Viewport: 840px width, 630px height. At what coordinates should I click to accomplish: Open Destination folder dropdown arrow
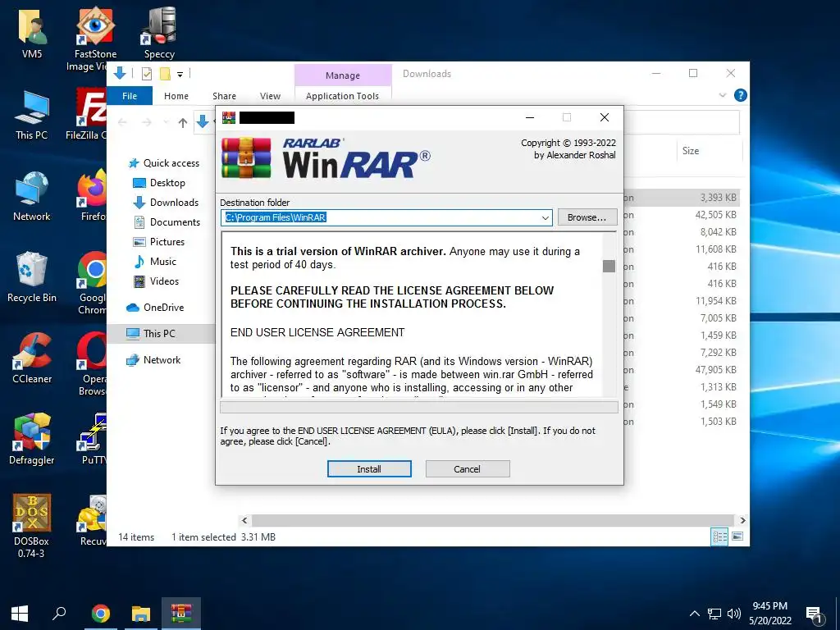pyautogui.click(x=545, y=217)
